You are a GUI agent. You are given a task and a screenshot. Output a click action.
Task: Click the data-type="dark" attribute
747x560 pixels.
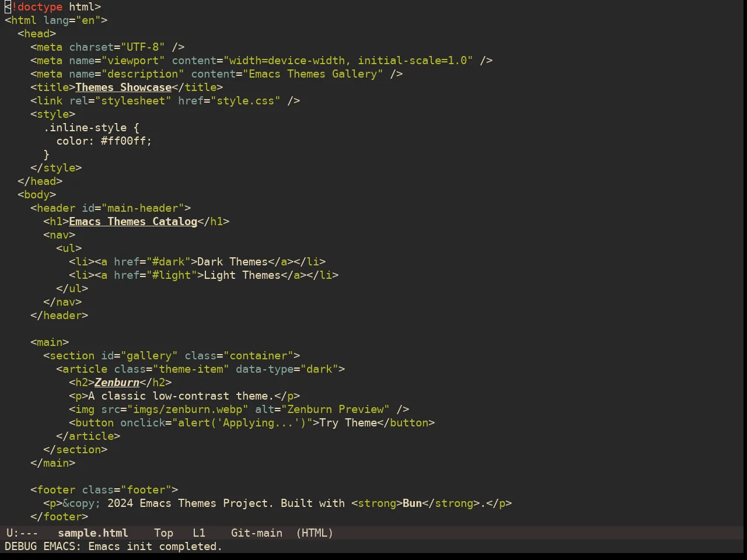click(287, 369)
